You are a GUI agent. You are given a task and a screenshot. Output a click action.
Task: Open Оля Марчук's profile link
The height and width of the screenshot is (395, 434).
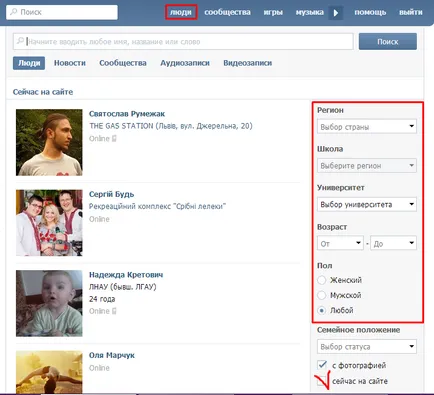(112, 355)
